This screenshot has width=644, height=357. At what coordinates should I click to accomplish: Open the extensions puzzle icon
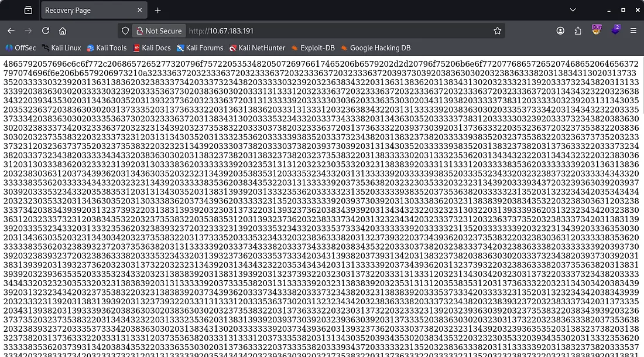[x=578, y=31]
